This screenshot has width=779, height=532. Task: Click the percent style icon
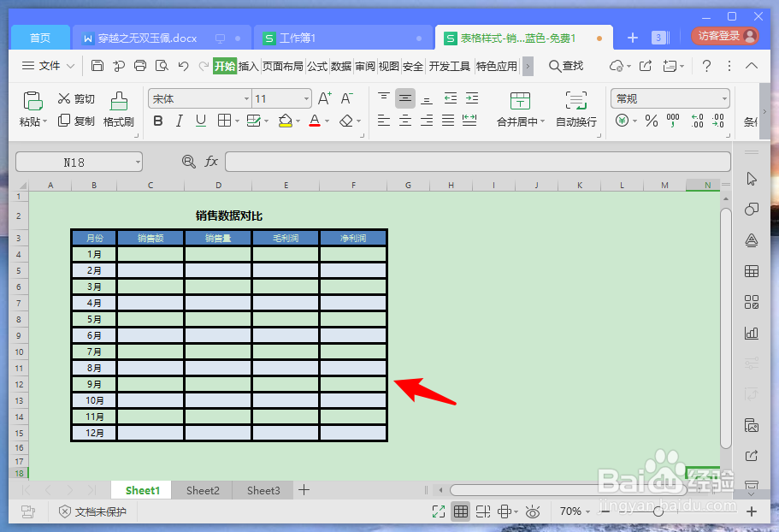click(x=652, y=121)
